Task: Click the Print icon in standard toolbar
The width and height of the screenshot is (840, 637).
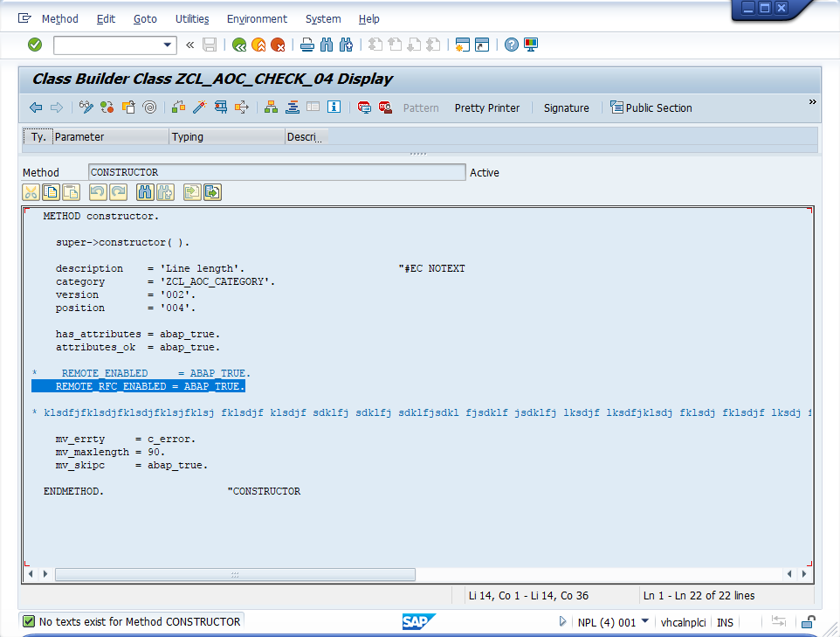Action: coord(307,45)
